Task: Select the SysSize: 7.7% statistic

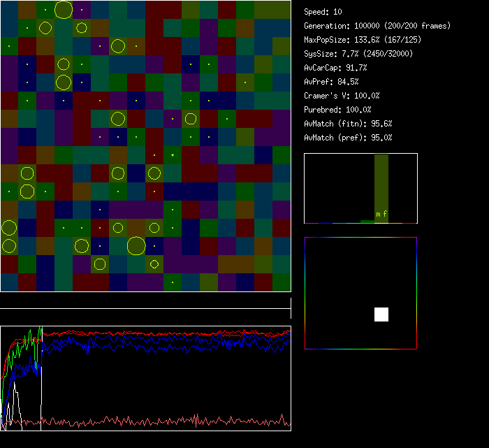Action: [x=358, y=54]
